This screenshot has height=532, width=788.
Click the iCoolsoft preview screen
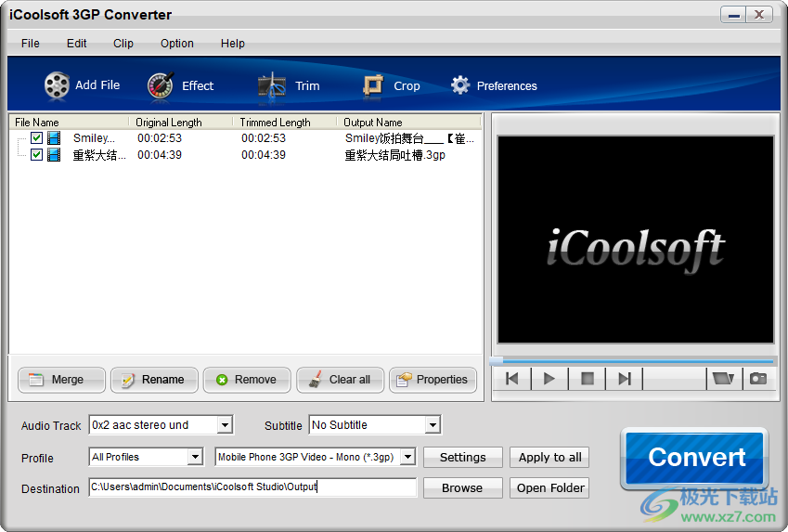coord(636,240)
